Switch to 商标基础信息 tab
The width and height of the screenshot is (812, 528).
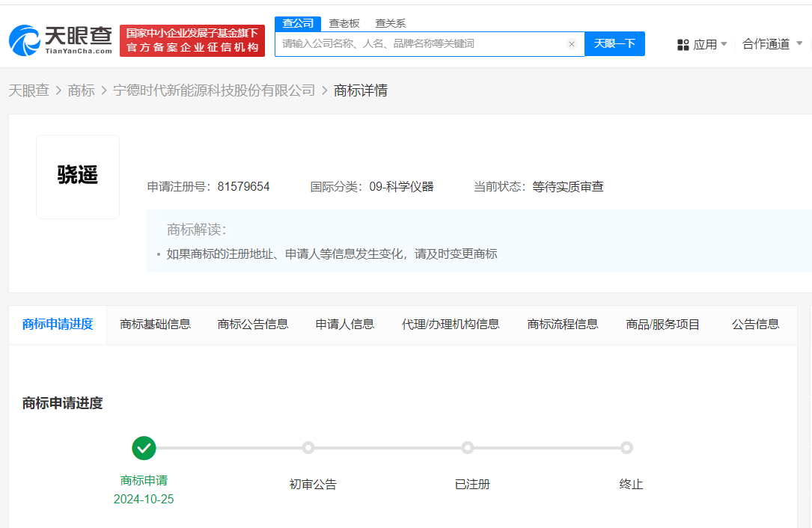click(156, 325)
